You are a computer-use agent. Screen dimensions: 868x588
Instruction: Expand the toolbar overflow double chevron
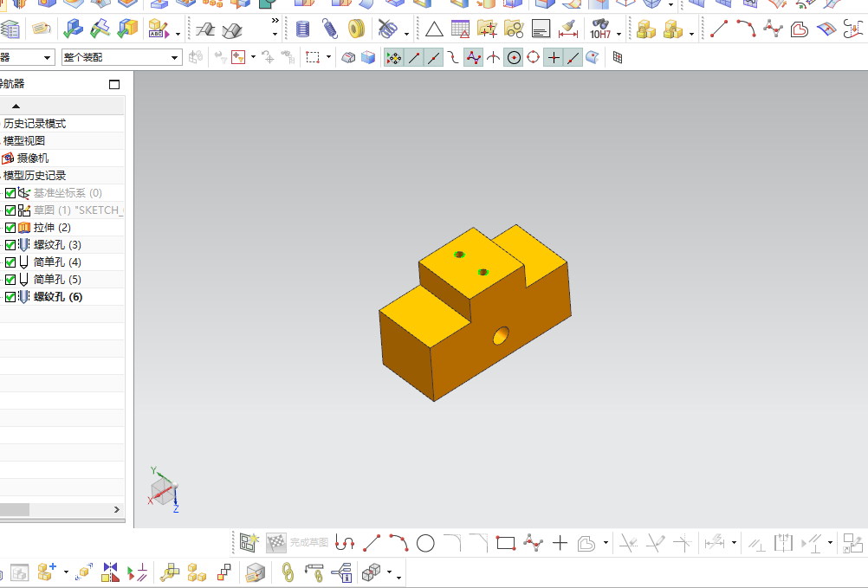(275, 21)
